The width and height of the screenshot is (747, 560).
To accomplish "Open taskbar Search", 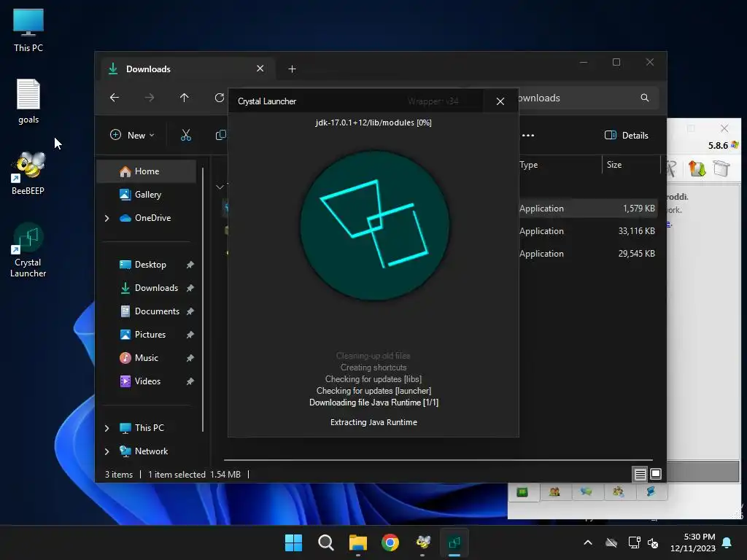I will [326, 542].
